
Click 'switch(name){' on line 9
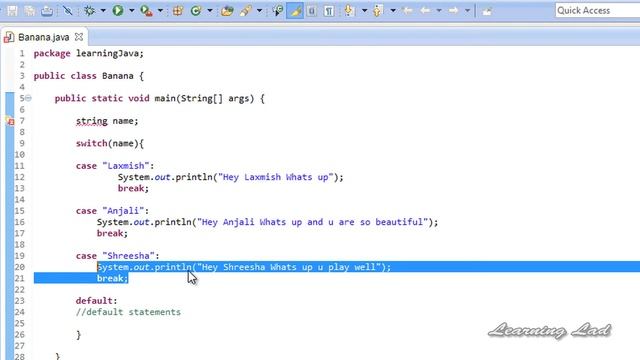pos(110,143)
